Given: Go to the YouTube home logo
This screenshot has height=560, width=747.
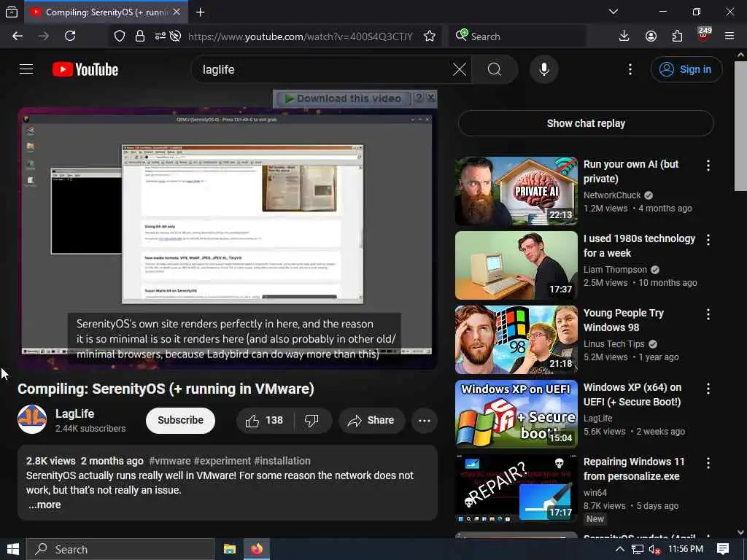Looking at the screenshot, I should (85, 69).
